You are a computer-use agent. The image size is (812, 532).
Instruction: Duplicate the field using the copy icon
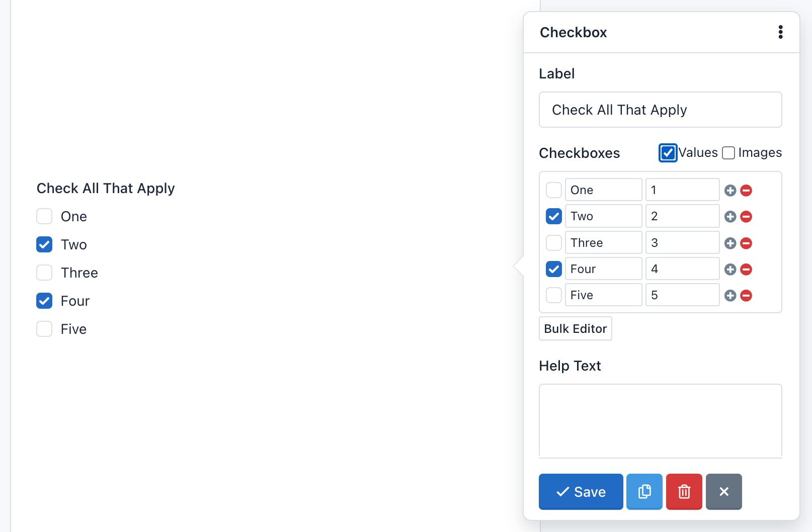644,492
